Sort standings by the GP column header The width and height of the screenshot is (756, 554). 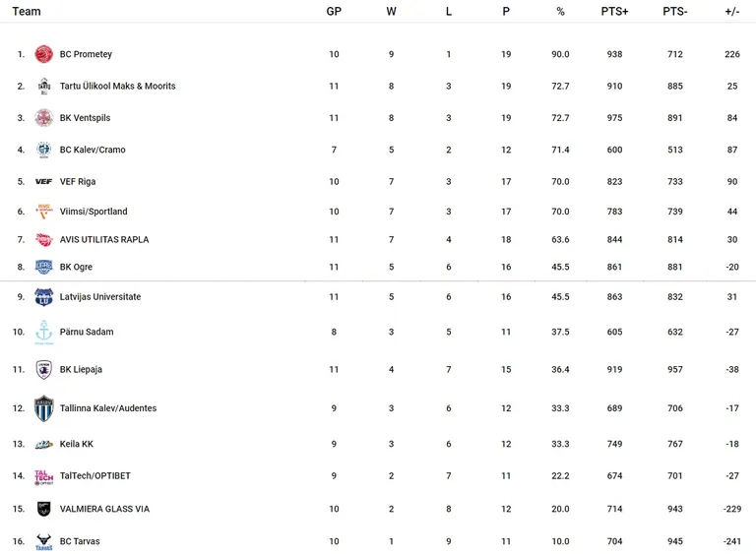[x=334, y=12]
